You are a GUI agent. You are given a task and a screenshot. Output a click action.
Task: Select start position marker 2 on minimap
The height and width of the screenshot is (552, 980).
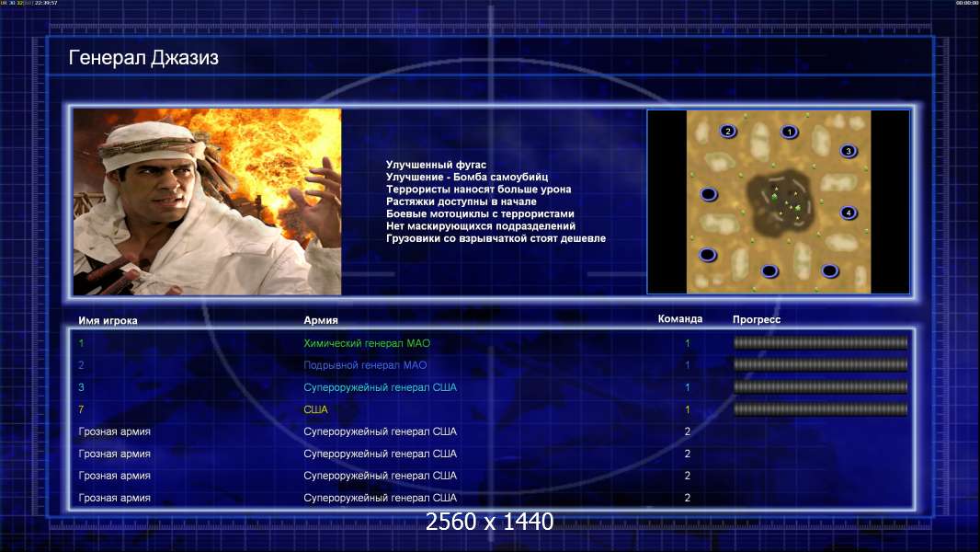tap(728, 132)
